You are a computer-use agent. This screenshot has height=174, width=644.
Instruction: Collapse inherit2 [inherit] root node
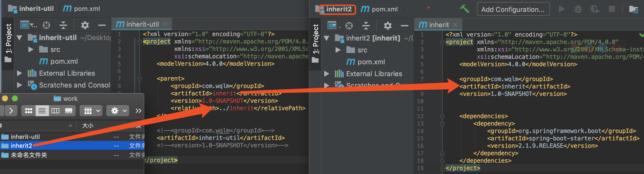pyautogui.click(x=326, y=38)
